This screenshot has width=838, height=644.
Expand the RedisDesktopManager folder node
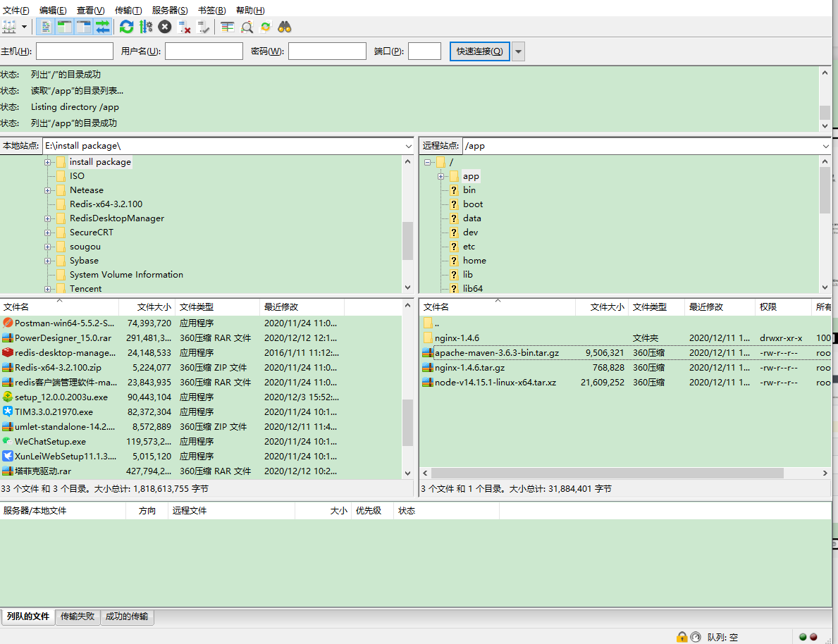point(47,218)
